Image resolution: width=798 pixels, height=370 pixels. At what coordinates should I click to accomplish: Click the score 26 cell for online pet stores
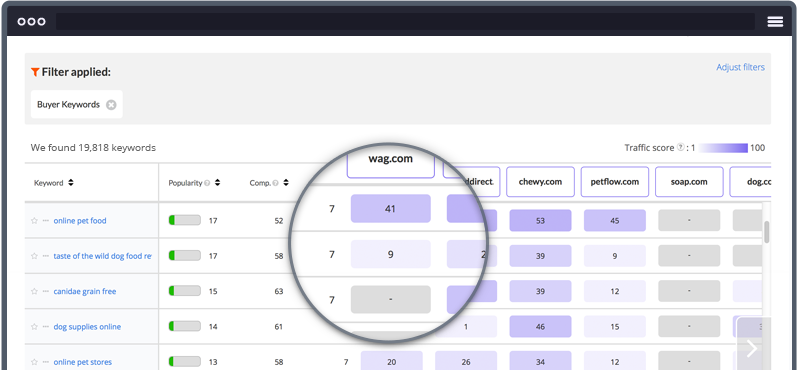click(466, 361)
